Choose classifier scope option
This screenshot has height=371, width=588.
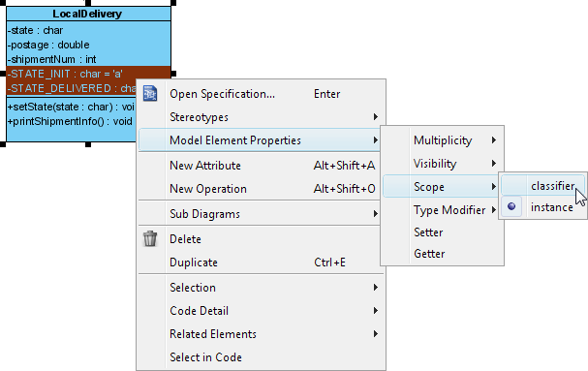(543, 185)
